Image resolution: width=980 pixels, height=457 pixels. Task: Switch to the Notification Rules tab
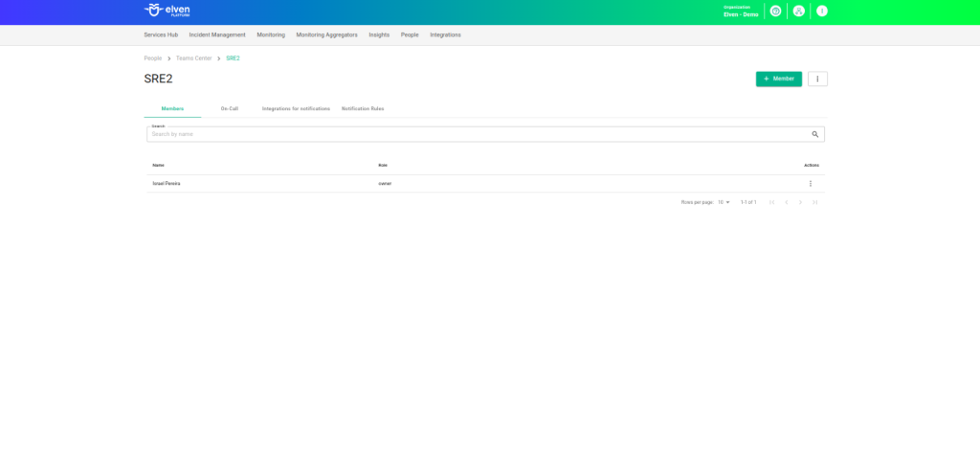point(363,108)
